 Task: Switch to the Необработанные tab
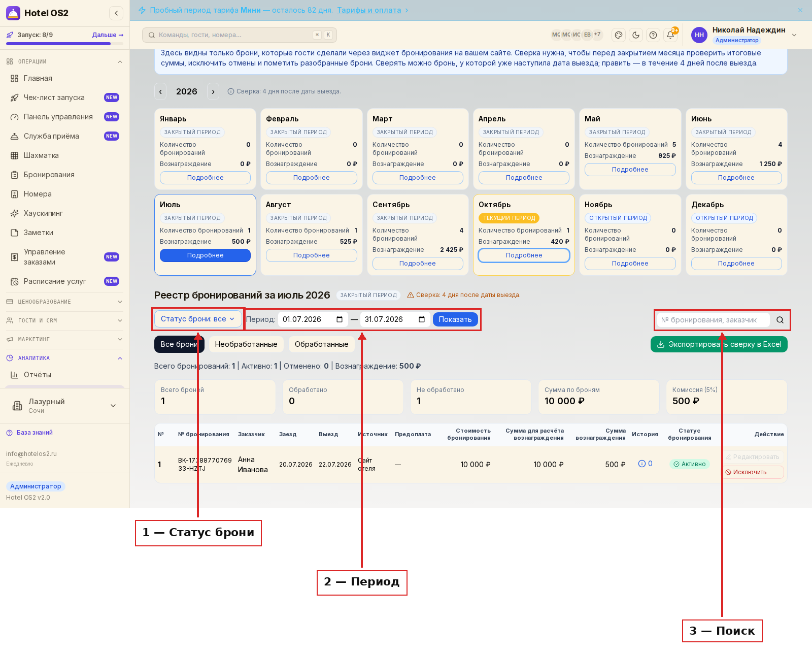(246, 344)
